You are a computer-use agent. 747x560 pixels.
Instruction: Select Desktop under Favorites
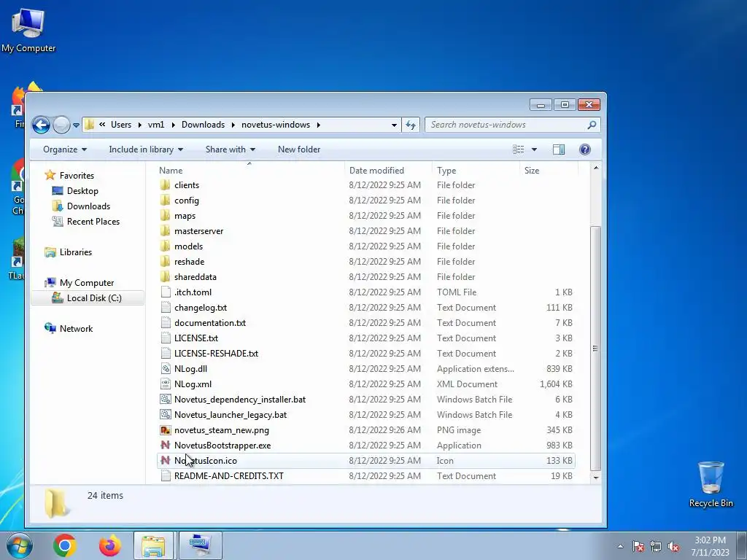click(x=82, y=191)
